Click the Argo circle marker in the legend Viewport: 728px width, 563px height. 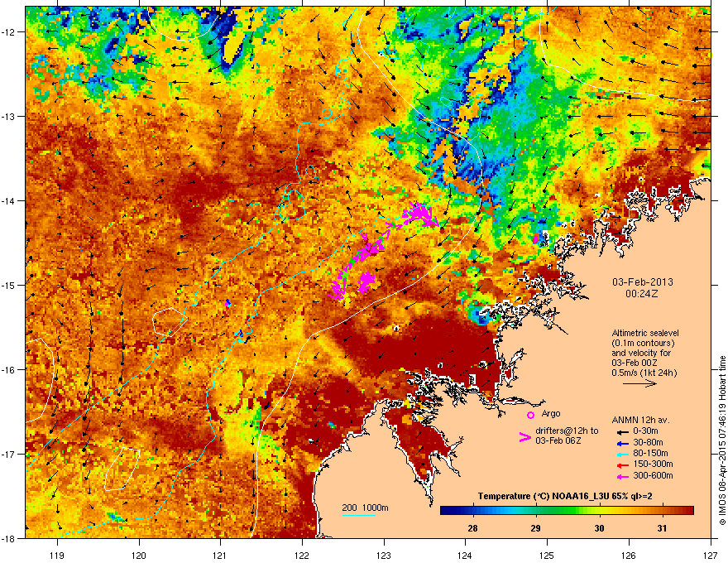[530, 415]
